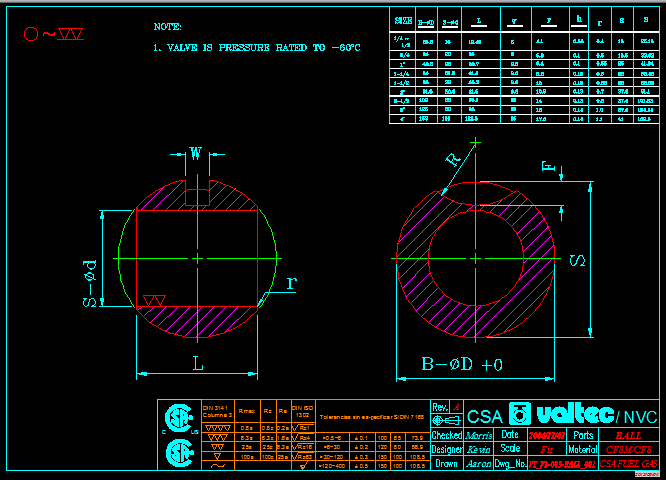Screen dimensions: 666x480
Task: Select the W slot width dimension label
Action: click(x=196, y=153)
